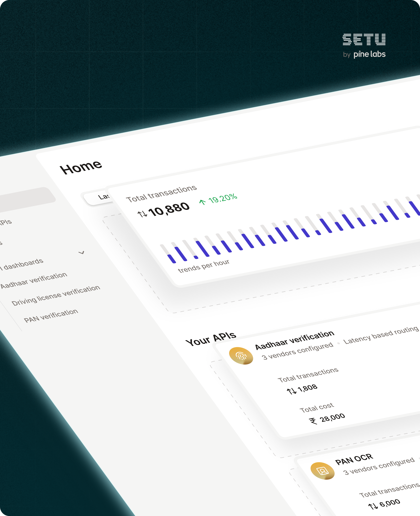The image size is (420, 516).
Task: Open Driving license verification in the sidebar
Action: [x=56, y=295]
